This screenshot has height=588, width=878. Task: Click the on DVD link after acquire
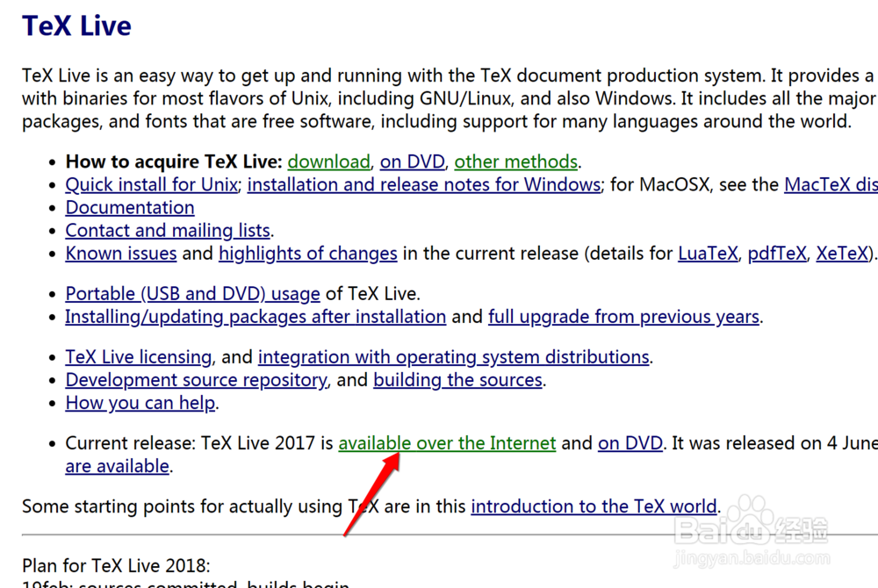pyautogui.click(x=413, y=161)
